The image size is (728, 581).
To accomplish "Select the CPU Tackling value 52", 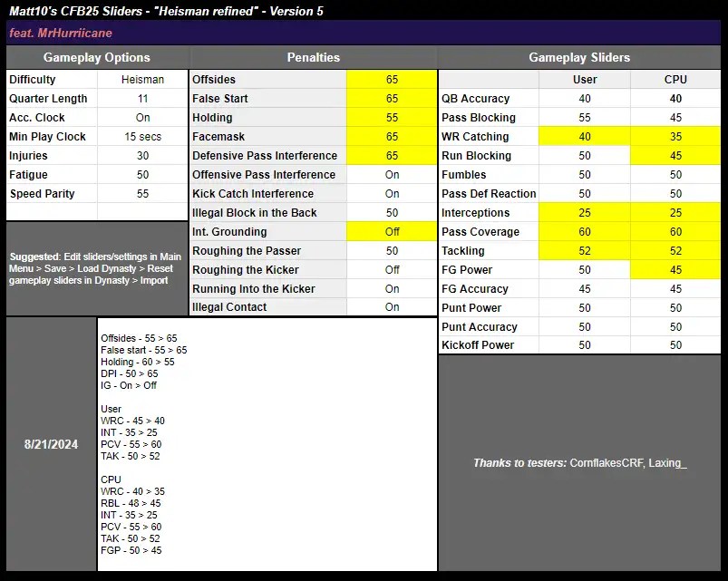I will click(x=675, y=250).
